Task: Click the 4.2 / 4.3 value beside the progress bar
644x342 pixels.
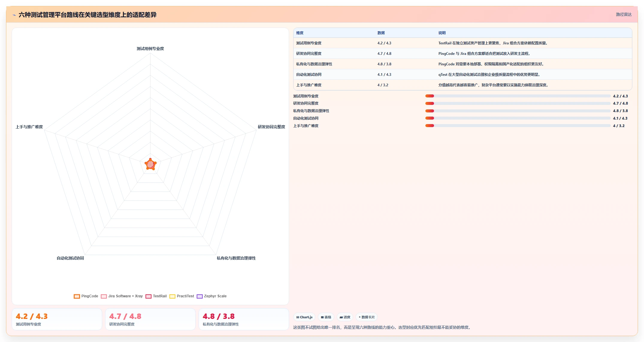Action: [x=620, y=96]
